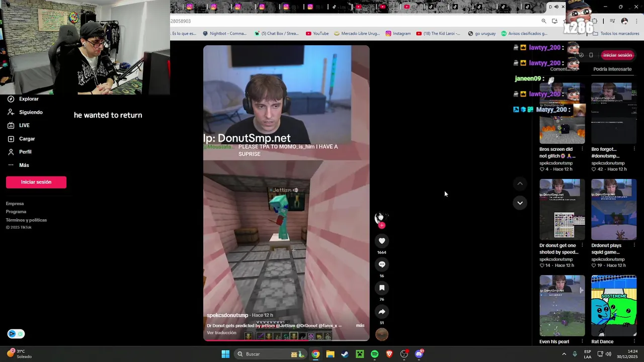Open File Explorer from the taskbar
644x362 pixels.
point(330,354)
